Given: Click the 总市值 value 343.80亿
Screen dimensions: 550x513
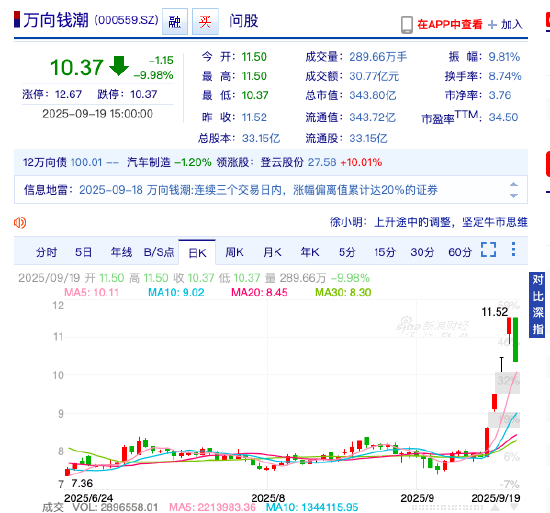Looking at the screenshot, I should click(x=373, y=95).
